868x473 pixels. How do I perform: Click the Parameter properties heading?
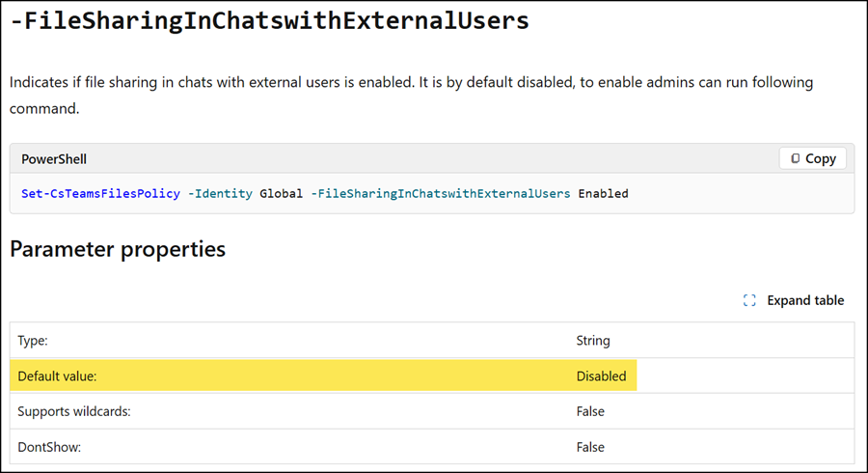[x=118, y=250]
